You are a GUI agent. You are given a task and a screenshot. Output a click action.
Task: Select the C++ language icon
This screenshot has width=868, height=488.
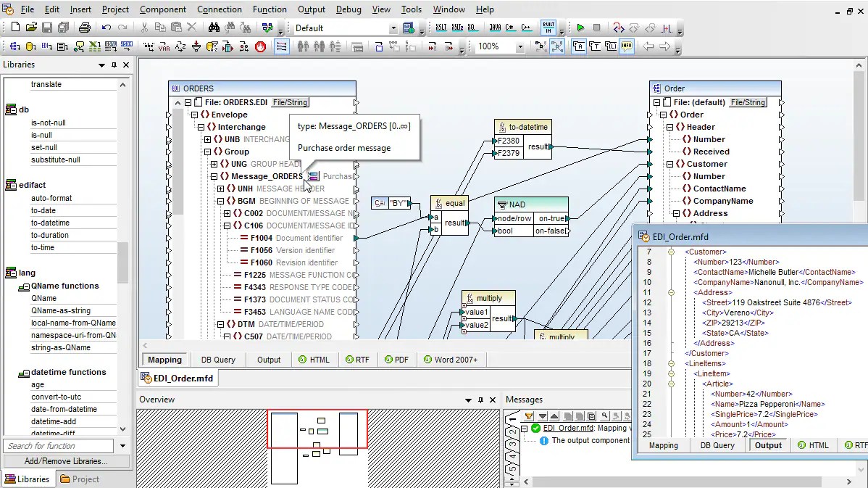(x=525, y=27)
